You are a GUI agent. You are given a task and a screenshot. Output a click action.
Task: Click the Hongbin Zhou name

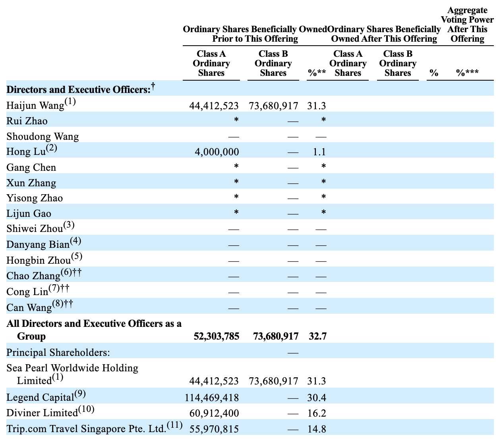click(39, 260)
